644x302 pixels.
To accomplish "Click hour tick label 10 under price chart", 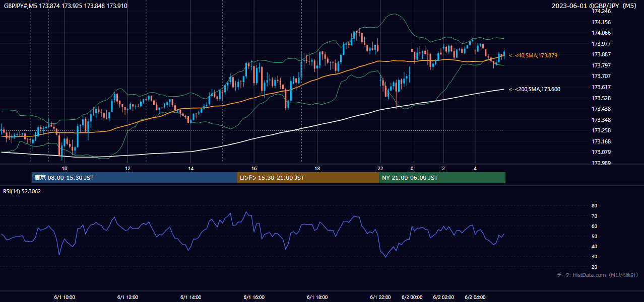I will (65, 168).
